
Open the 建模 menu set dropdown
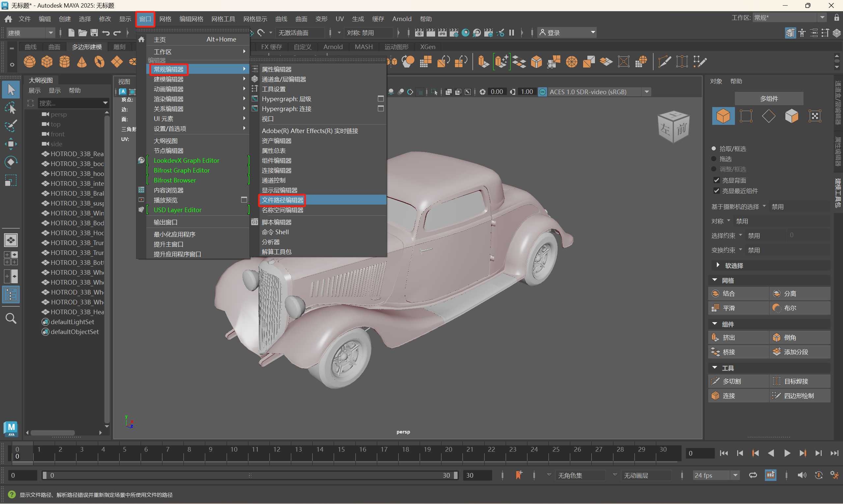coord(31,33)
